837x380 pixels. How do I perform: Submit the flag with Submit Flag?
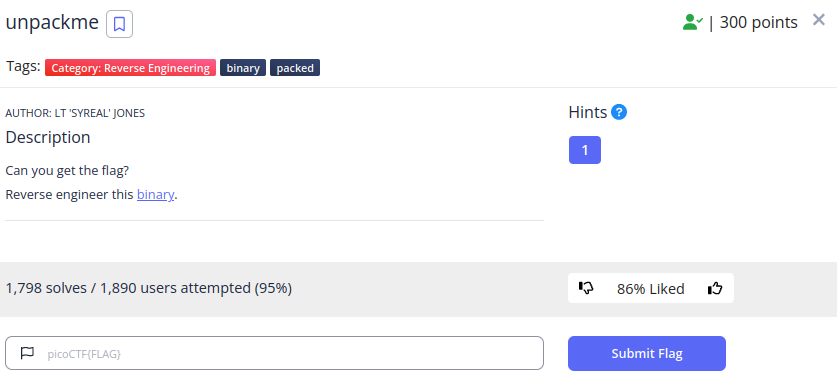[x=647, y=353]
